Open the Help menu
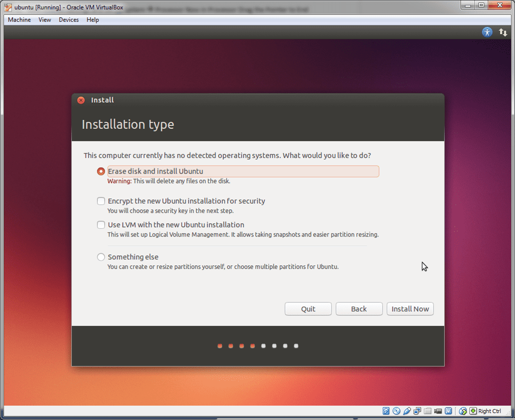 click(x=93, y=20)
